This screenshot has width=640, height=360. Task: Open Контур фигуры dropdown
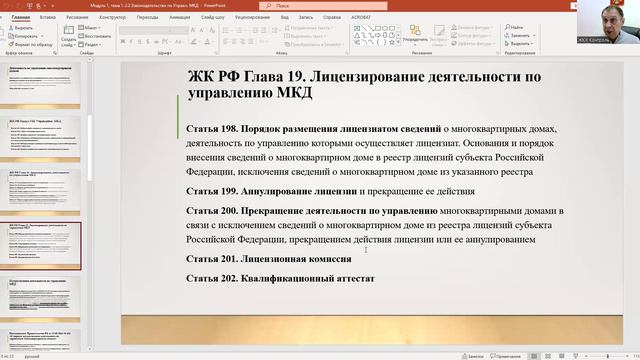[x=472, y=36]
